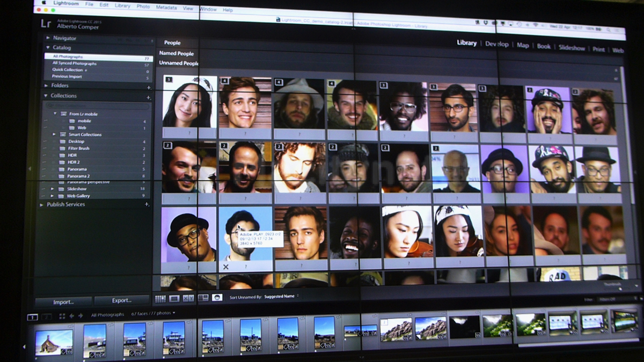
Task: Click the plus icon on the Collections panel
Action: coord(148,98)
